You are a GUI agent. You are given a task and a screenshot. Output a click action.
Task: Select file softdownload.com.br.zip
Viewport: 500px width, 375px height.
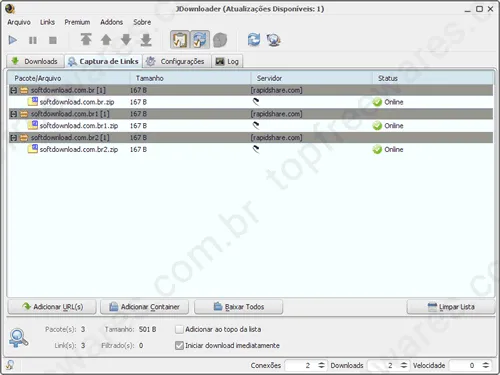(x=77, y=102)
